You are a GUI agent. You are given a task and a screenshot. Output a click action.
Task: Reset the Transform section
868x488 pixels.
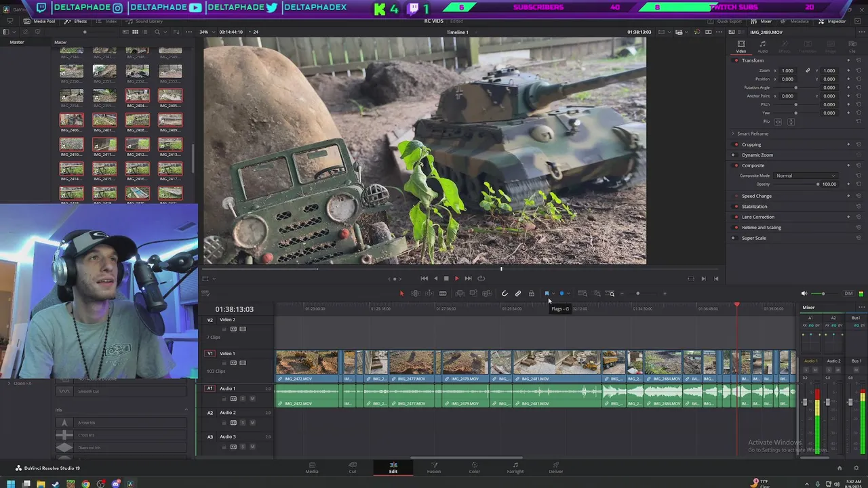[859, 60]
